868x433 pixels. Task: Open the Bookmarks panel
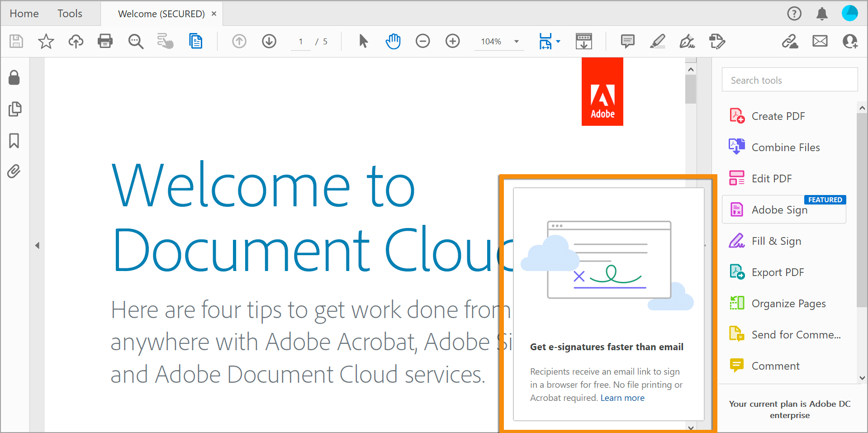pos(14,141)
